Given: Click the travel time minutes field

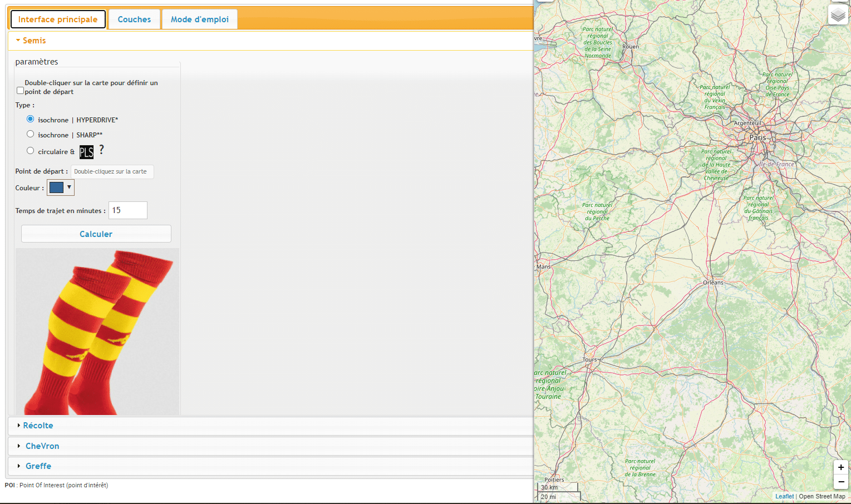Looking at the screenshot, I should pyautogui.click(x=127, y=210).
